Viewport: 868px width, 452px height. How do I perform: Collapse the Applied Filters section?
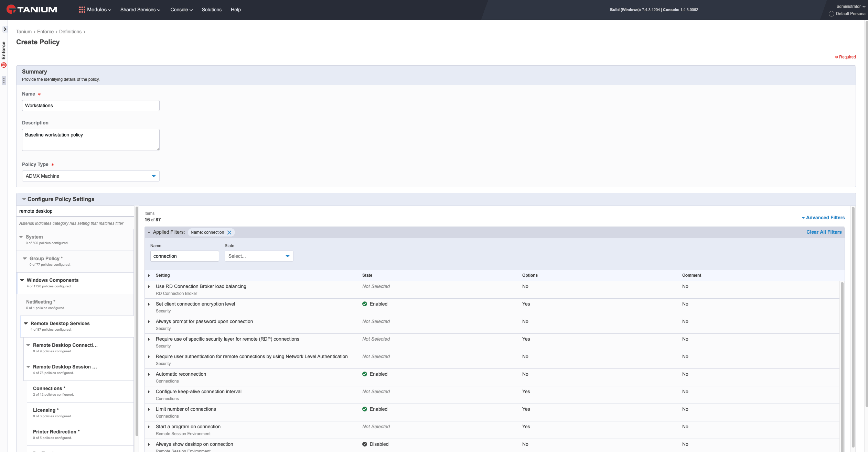pyautogui.click(x=149, y=232)
